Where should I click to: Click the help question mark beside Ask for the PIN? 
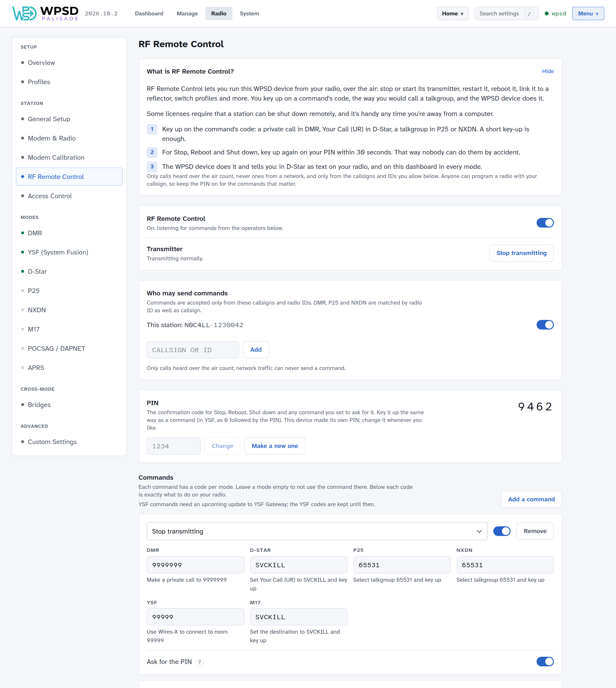pyautogui.click(x=200, y=662)
